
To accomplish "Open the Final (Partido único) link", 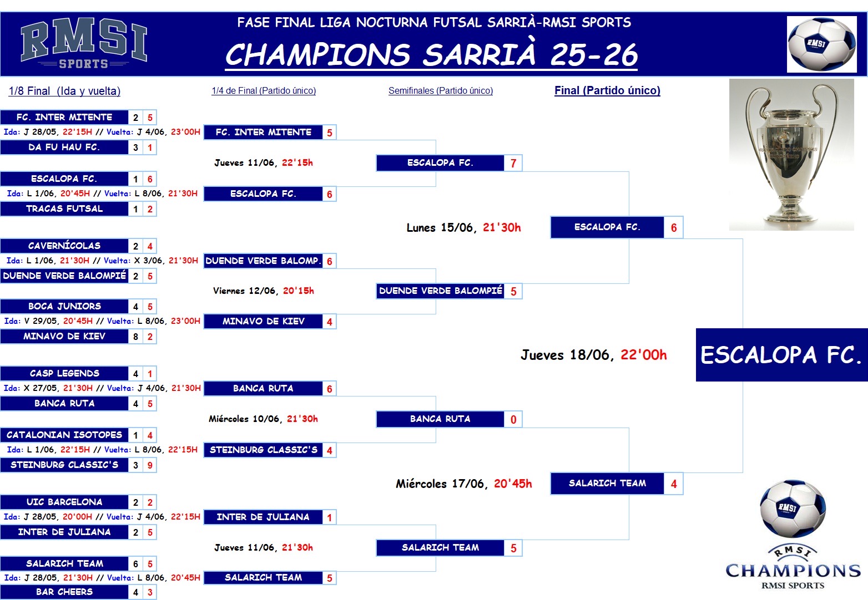I will point(607,90).
